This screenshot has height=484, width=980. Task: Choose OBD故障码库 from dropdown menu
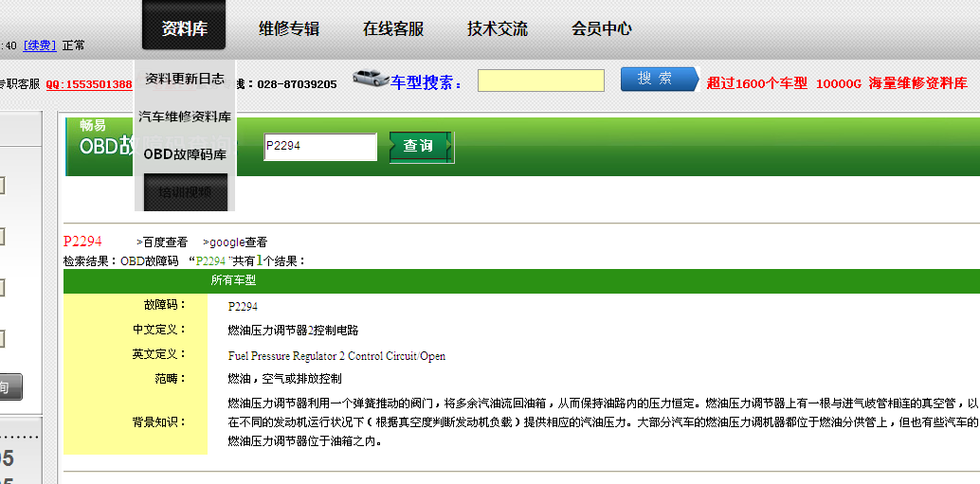coord(185,154)
